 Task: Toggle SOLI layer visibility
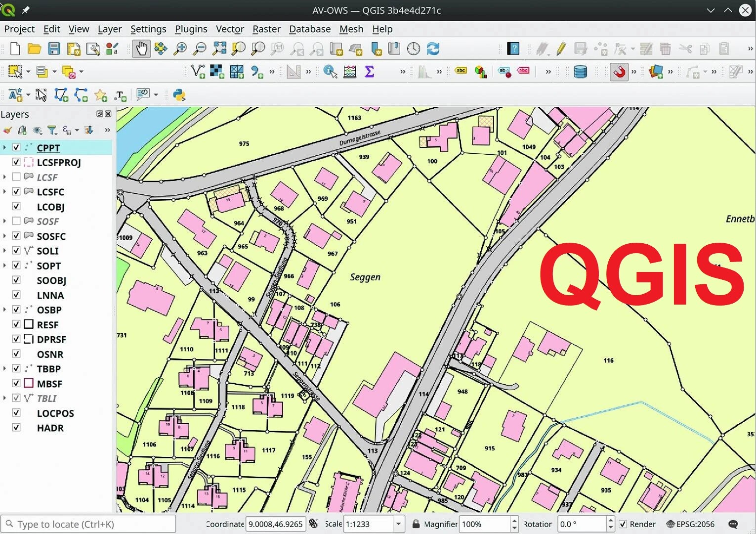(16, 251)
